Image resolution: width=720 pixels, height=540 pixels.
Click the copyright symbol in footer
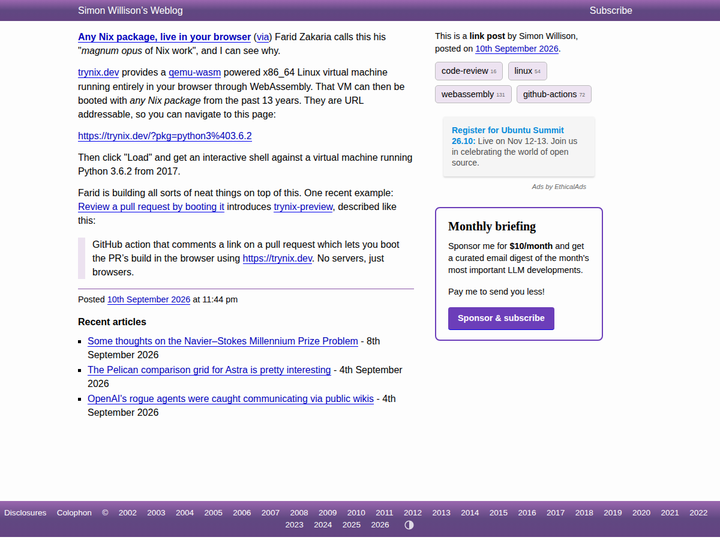[x=105, y=512]
